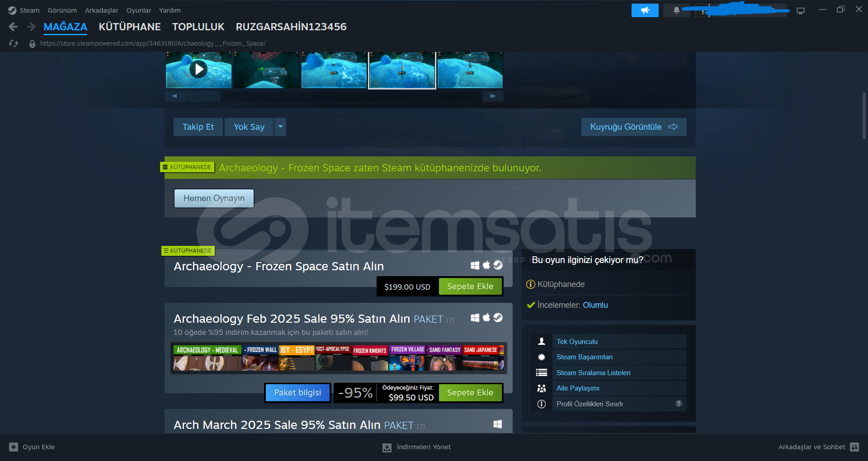The height and width of the screenshot is (461, 868).
Task: Expand the Yok Say dropdown arrow
Action: tap(280, 127)
